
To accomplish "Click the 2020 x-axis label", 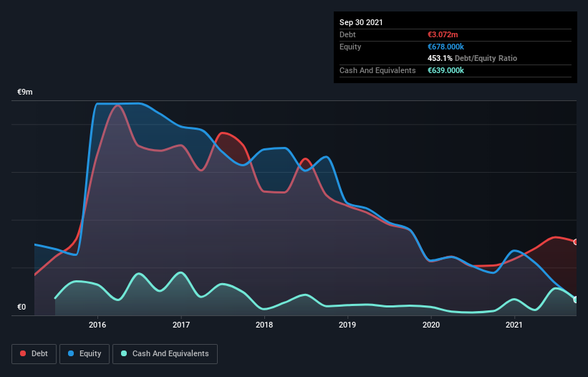I will point(431,325).
